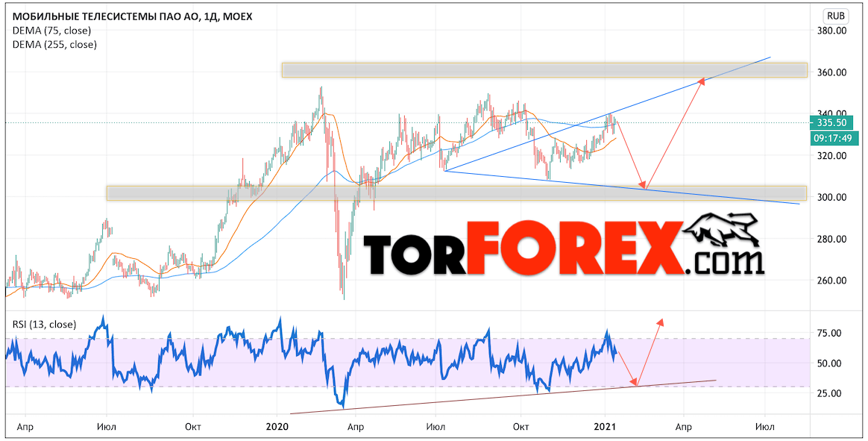Click the 2020 label on the time axis
The image size is (868, 441).
click(277, 427)
